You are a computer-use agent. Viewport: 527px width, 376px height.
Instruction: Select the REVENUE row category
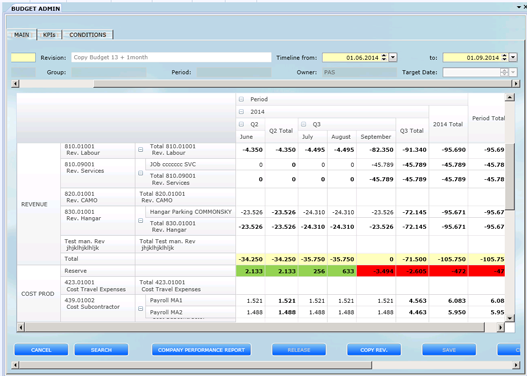click(x=39, y=204)
